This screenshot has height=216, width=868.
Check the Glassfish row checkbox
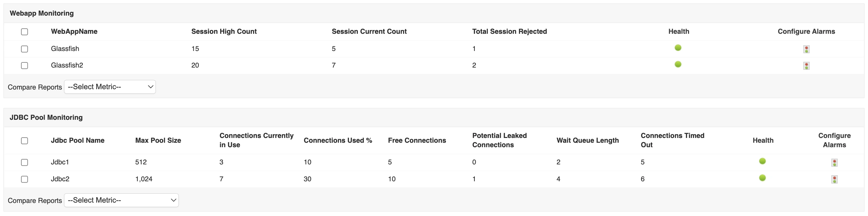pos(24,49)
